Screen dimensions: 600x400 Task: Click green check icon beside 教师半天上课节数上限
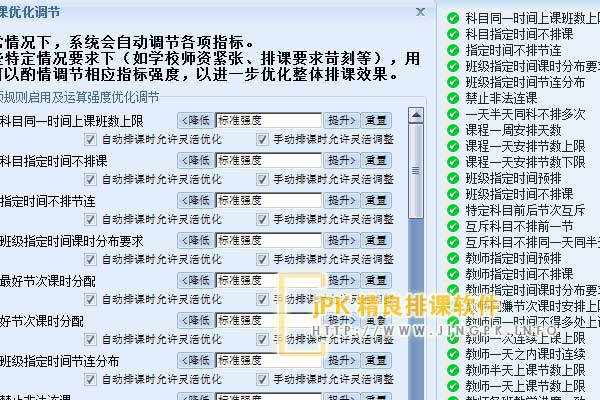pyautogui.click(x=453, y=370)
